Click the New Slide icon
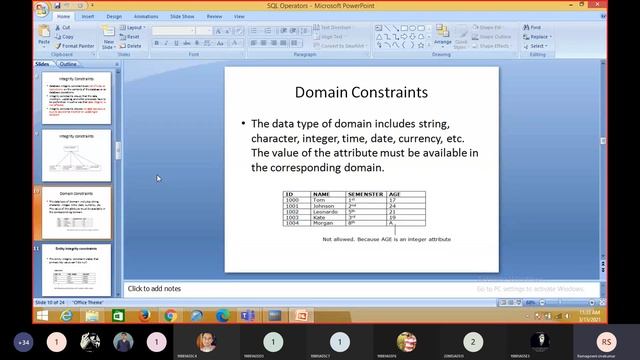640x360 pixels. coord(109,31)
